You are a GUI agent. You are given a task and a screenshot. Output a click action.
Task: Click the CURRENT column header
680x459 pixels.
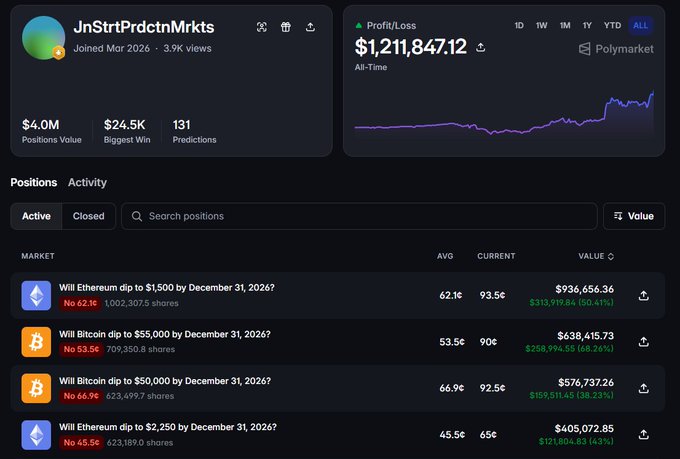[496, 256]
